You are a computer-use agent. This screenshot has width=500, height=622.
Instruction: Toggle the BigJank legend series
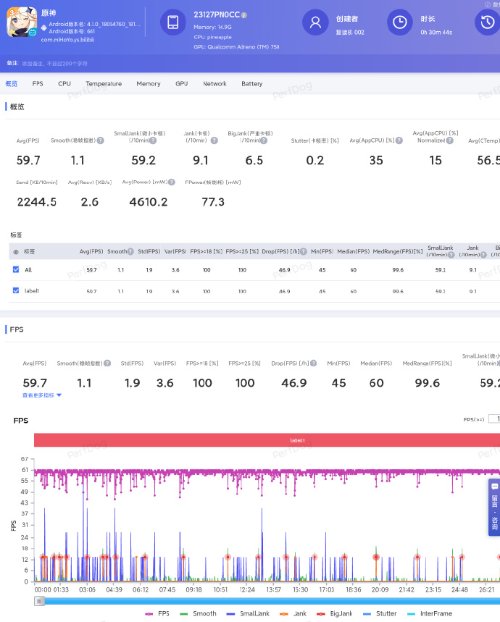[x=334, y=613]
